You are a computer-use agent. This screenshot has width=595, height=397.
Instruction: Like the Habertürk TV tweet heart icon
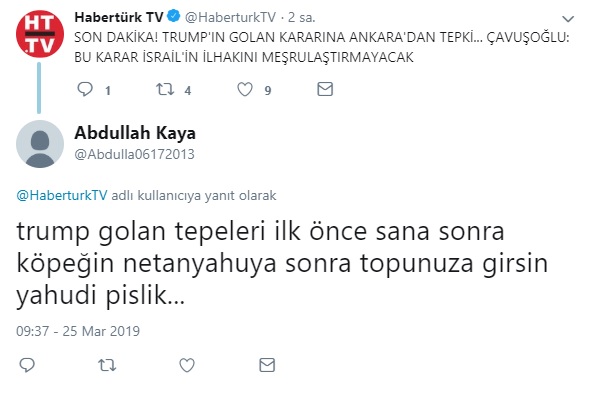point(245,90)
